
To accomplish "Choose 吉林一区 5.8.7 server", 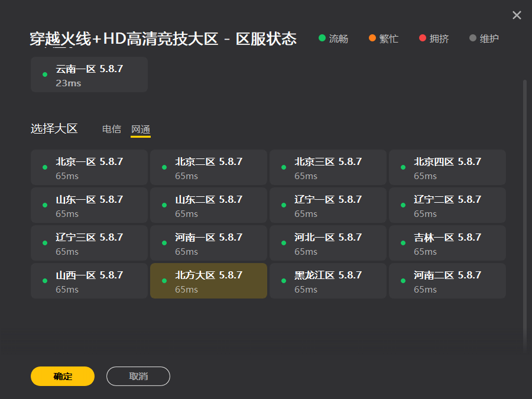I will [x=447, y=243].
